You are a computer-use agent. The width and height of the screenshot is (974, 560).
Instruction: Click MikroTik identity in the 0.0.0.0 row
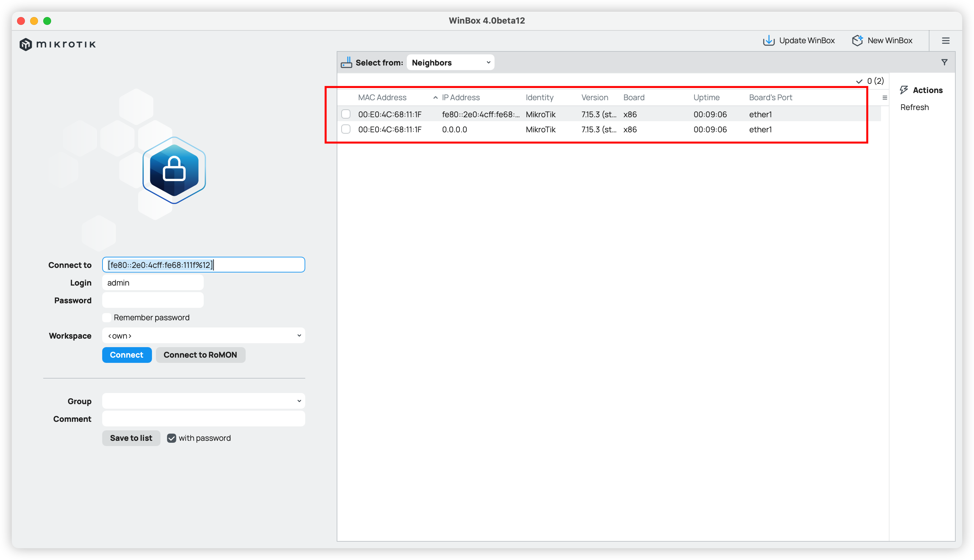click(540, 130)
